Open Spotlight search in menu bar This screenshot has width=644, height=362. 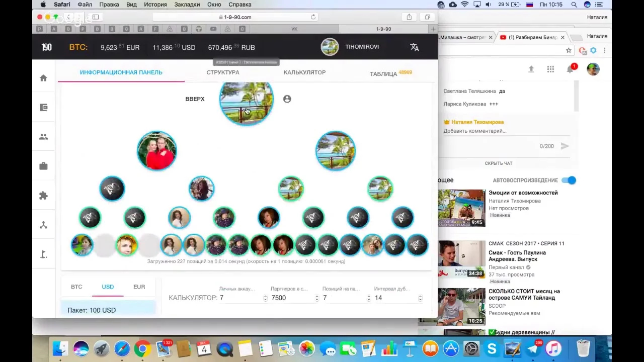pyautogui.click(x=574, y=5)
